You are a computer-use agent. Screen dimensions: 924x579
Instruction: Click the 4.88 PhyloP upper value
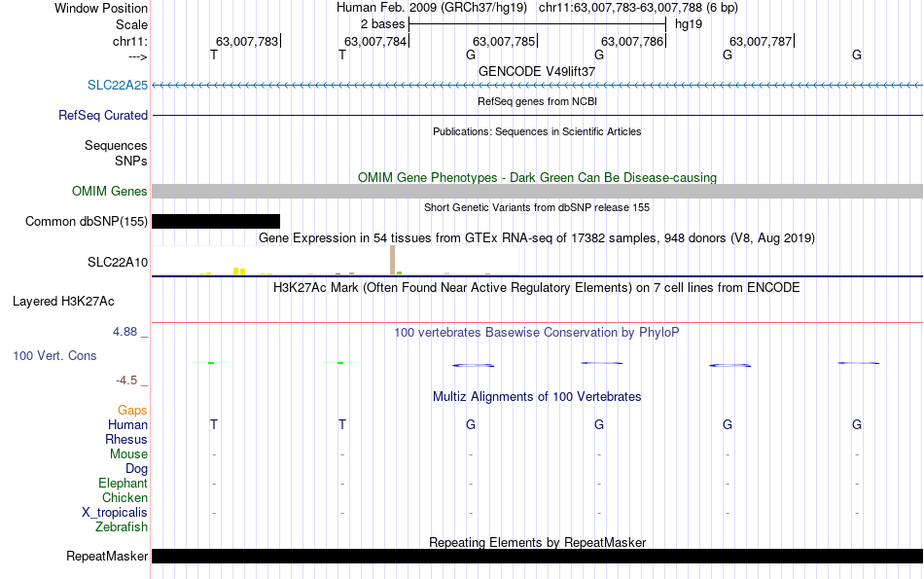(x=124, y=332)
